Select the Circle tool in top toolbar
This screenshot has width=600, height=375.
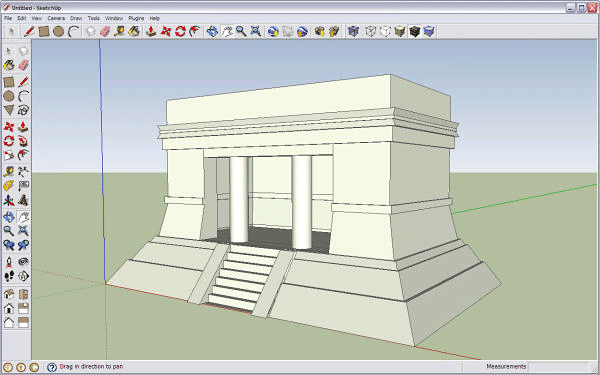pos(58,31)
